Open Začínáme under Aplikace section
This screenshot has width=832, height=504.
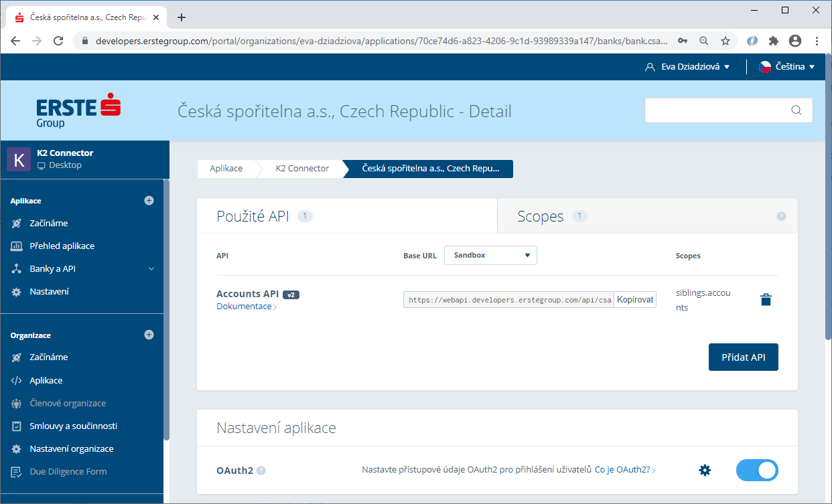tap(49, 223)
